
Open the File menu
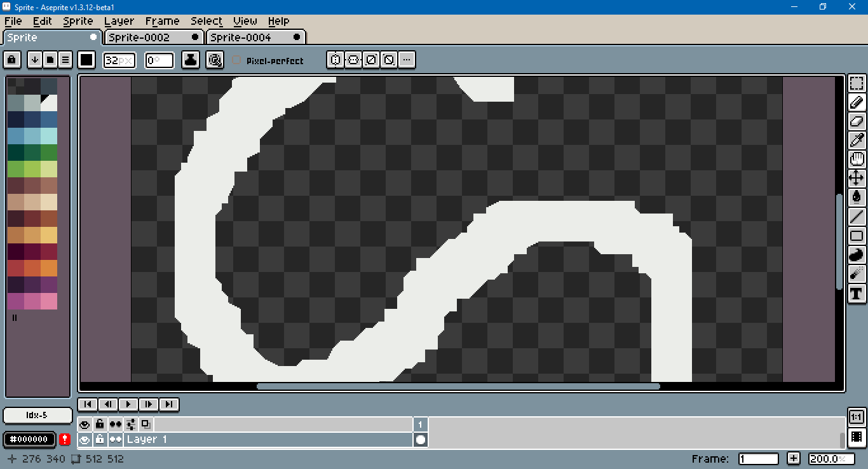point(13,21)
